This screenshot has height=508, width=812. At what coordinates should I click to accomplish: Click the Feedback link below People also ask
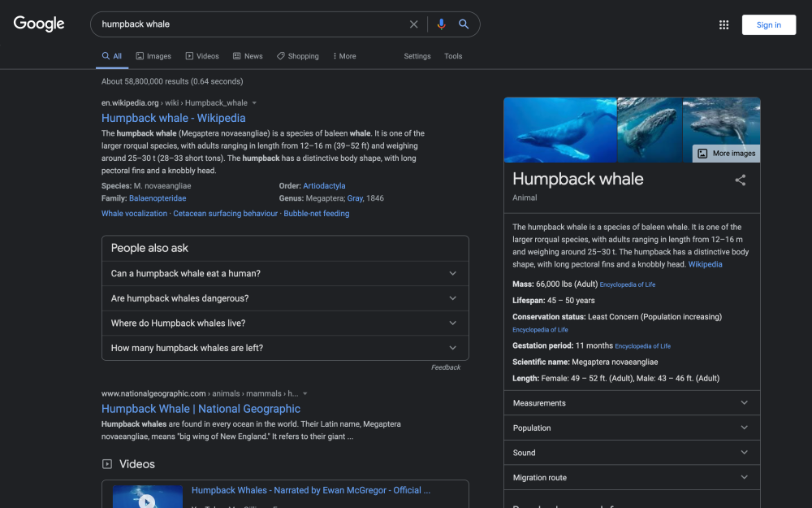click(x=446, y=367)
